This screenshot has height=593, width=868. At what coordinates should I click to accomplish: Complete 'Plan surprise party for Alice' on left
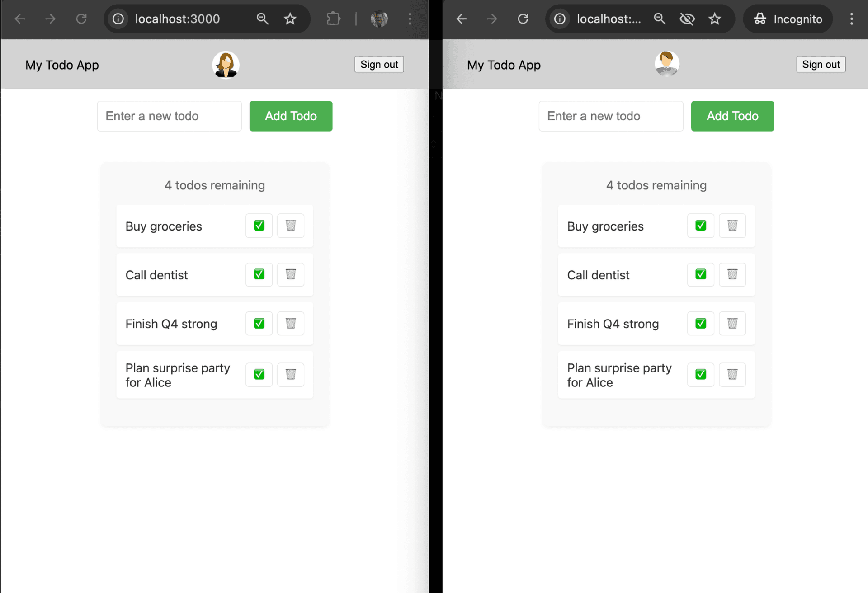259,374
